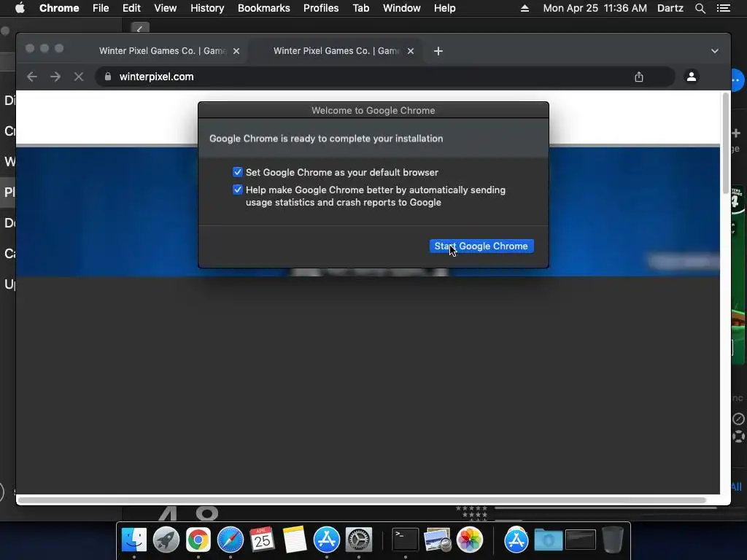Close the second Winter Pixel Games tab

pyautogui.click(x=411, y=51)
